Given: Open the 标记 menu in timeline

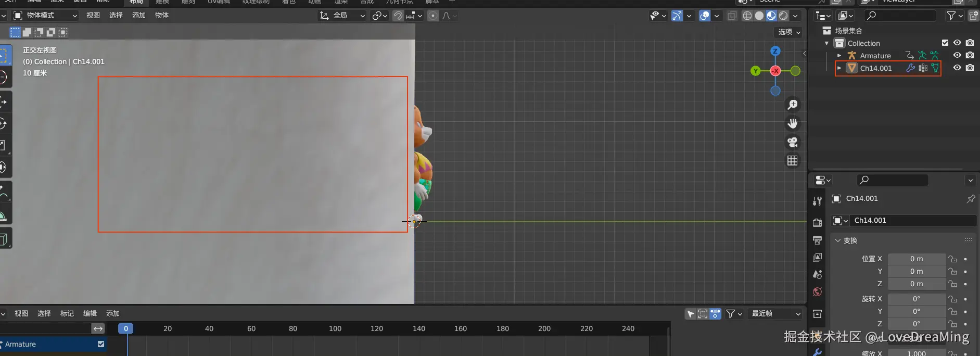Looking at the screenshot, I should (x=67, y=313).
